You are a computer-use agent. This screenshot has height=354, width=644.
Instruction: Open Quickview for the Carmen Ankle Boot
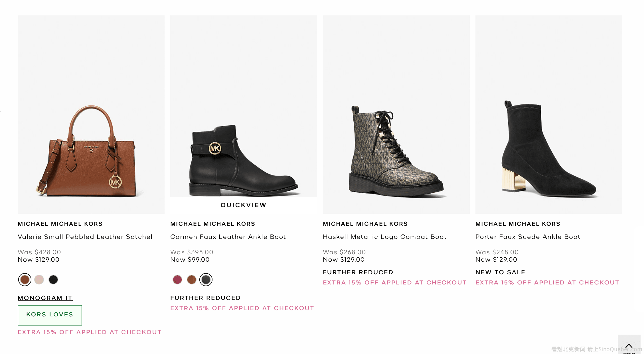(x=244, y=205)
